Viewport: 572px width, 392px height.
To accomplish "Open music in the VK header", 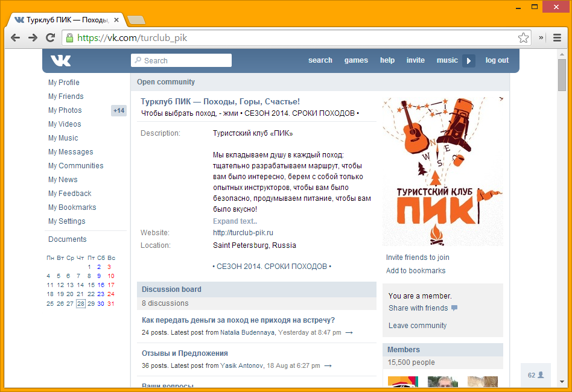I will [x=447, y=60].
